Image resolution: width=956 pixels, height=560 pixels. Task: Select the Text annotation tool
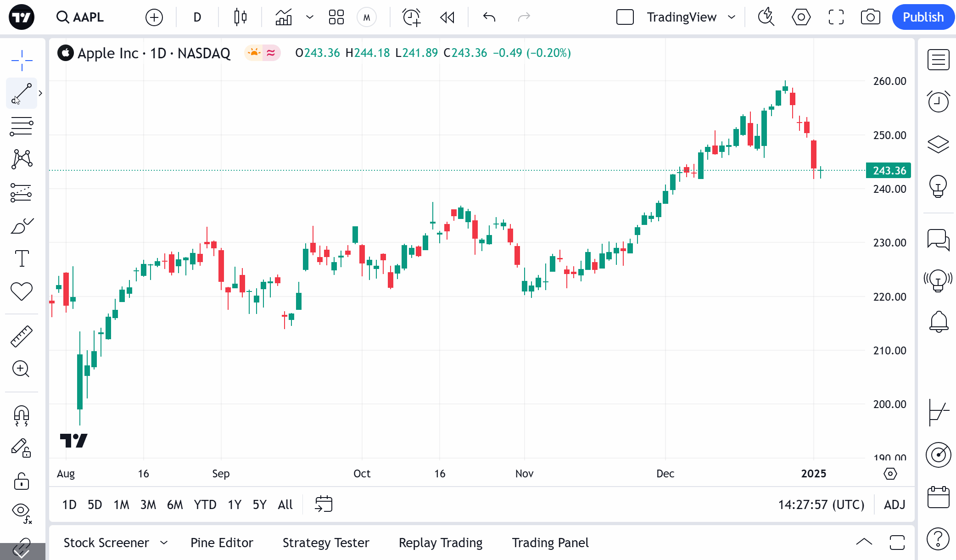point(22,258)
